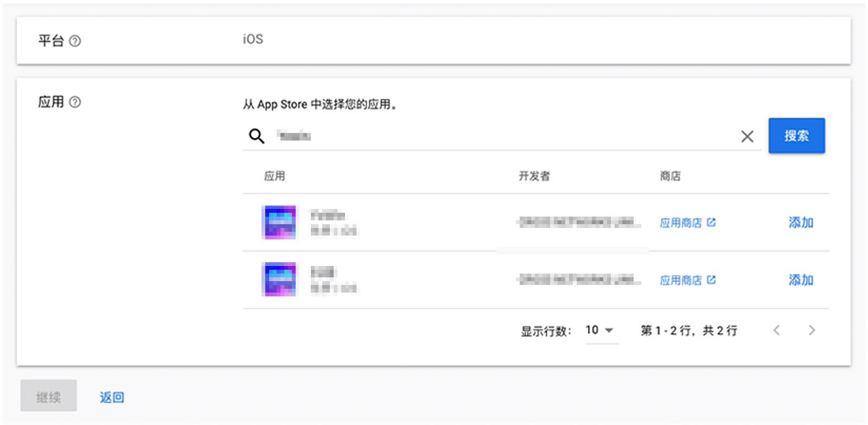Click the help icon beside 应用

[75, 102]
